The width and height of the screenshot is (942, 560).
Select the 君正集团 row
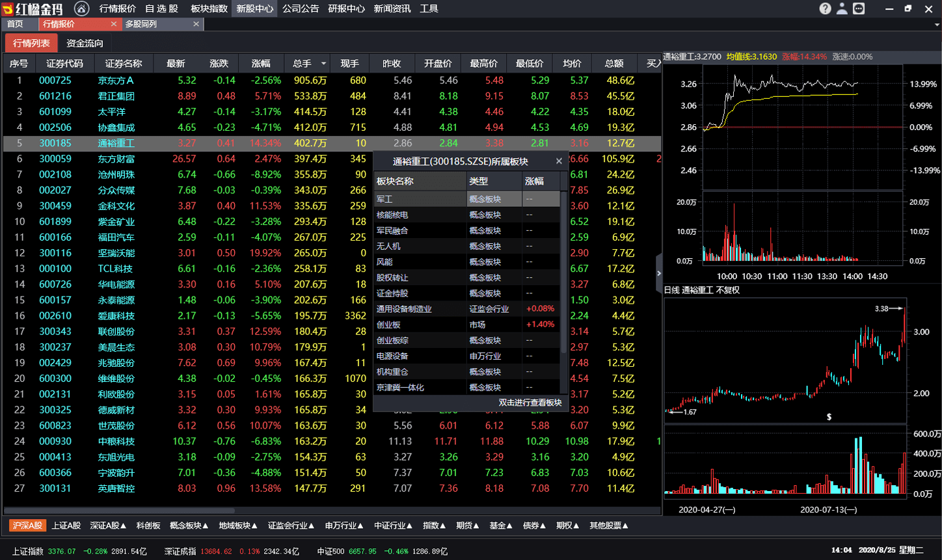click(x=332, y=96)
